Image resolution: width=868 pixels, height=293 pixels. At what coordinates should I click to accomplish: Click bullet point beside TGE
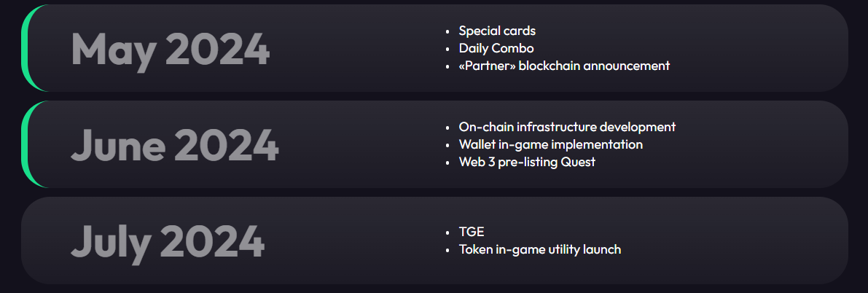coord(447,233)
